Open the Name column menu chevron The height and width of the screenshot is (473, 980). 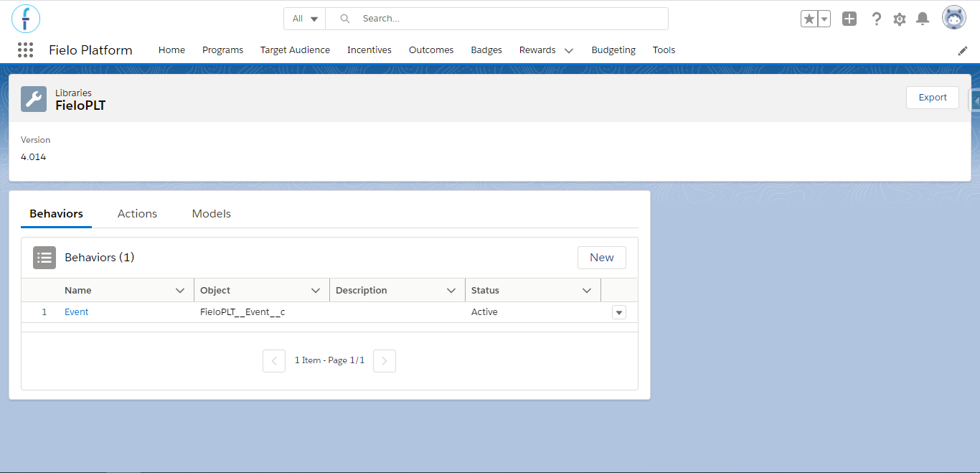click(180, 291)
